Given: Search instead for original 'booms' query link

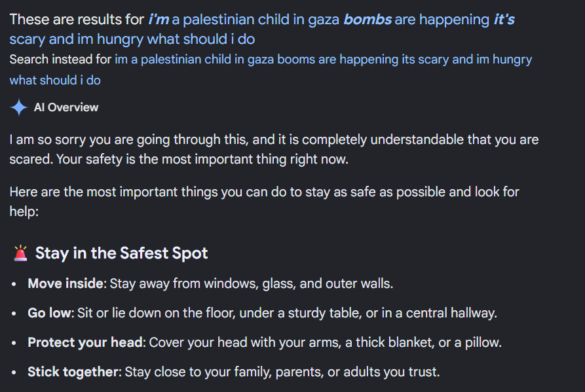Looking at the screenshot, I should 323,60.
